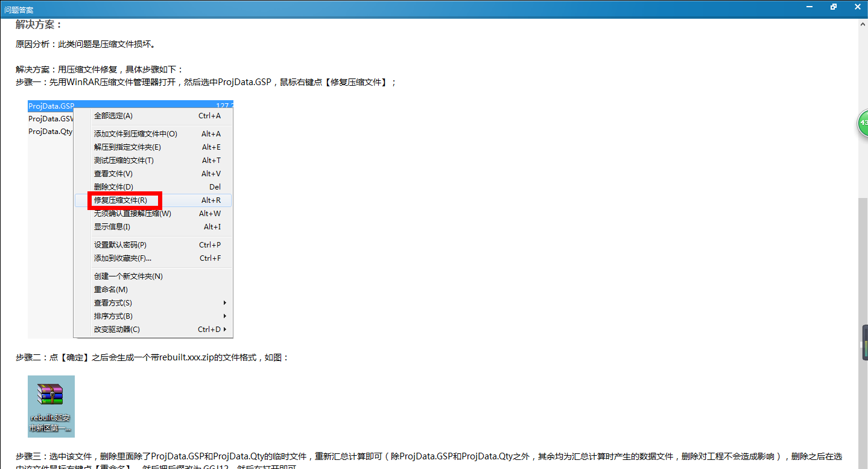The width and height of the screenshot is (868, 469).
Task: Choose 删除文件(D) menu entry
Action: (153, 187)
